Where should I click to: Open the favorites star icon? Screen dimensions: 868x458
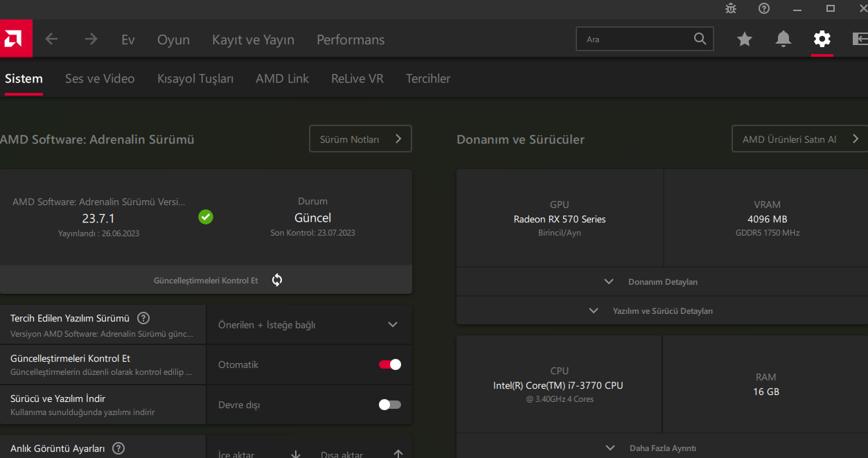point(744,39)
